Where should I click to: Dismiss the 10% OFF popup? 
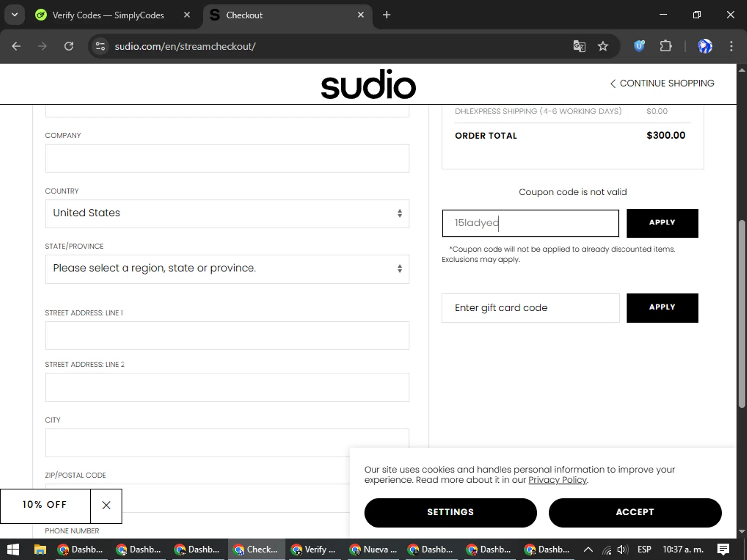pos(106,506)
